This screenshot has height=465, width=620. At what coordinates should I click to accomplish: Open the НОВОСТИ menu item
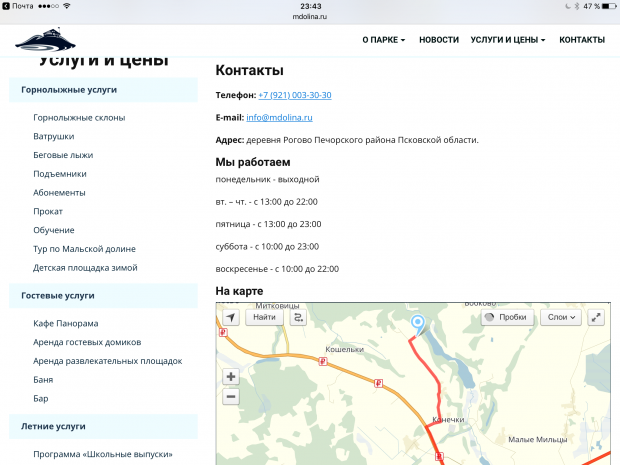point(439,40)
